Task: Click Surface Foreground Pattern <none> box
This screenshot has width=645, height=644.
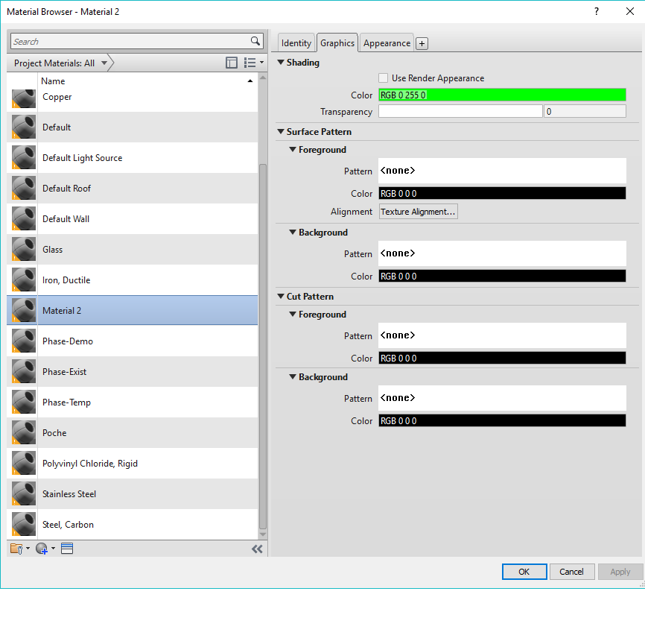Action: pyautogui.click(x=502, y=171)
